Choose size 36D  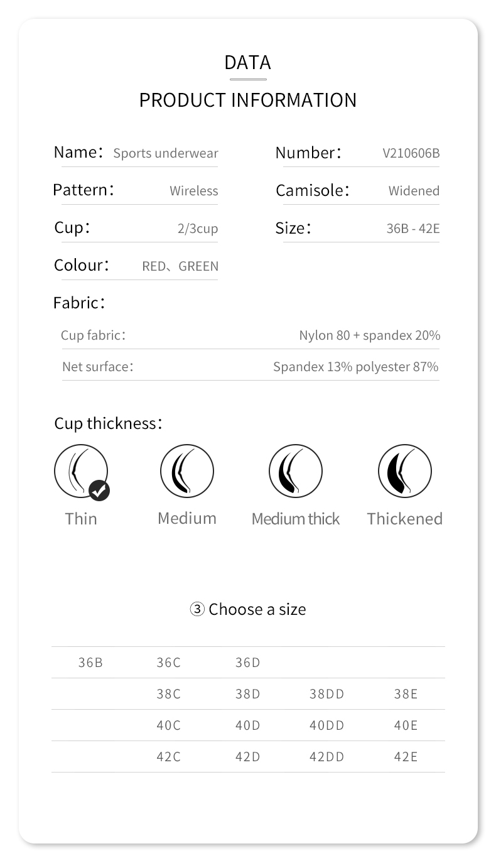[247, 663]
